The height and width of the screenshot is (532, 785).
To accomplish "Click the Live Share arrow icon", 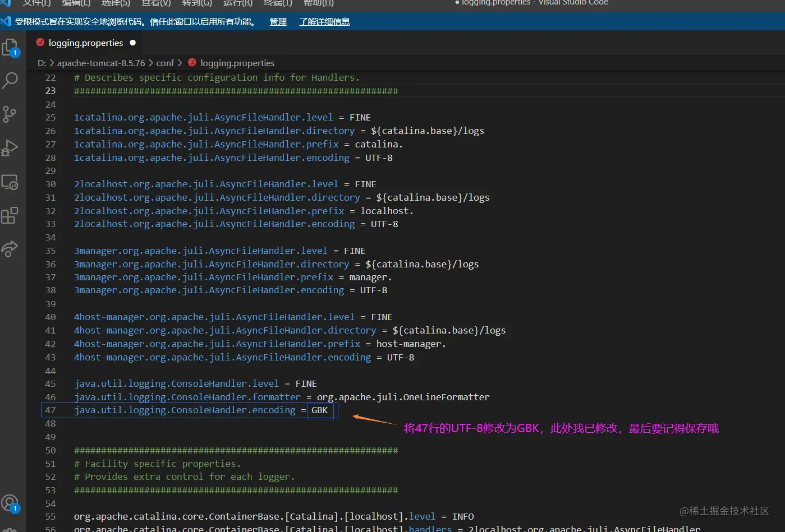I will point(10,248).
